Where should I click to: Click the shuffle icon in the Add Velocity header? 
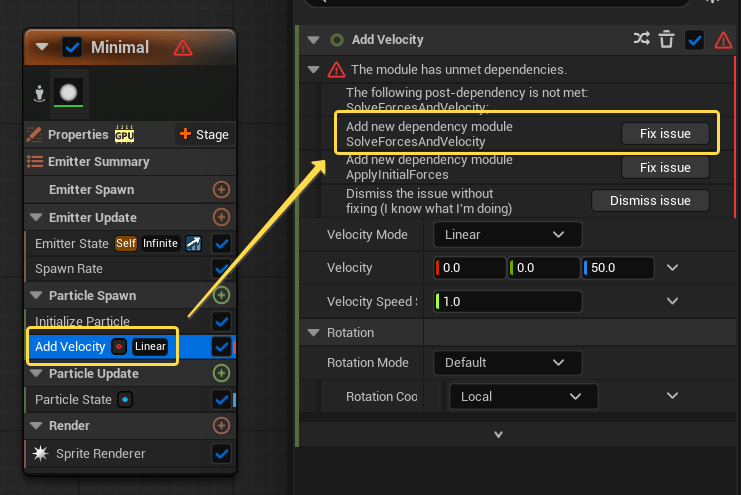click(x=641, y=39)
